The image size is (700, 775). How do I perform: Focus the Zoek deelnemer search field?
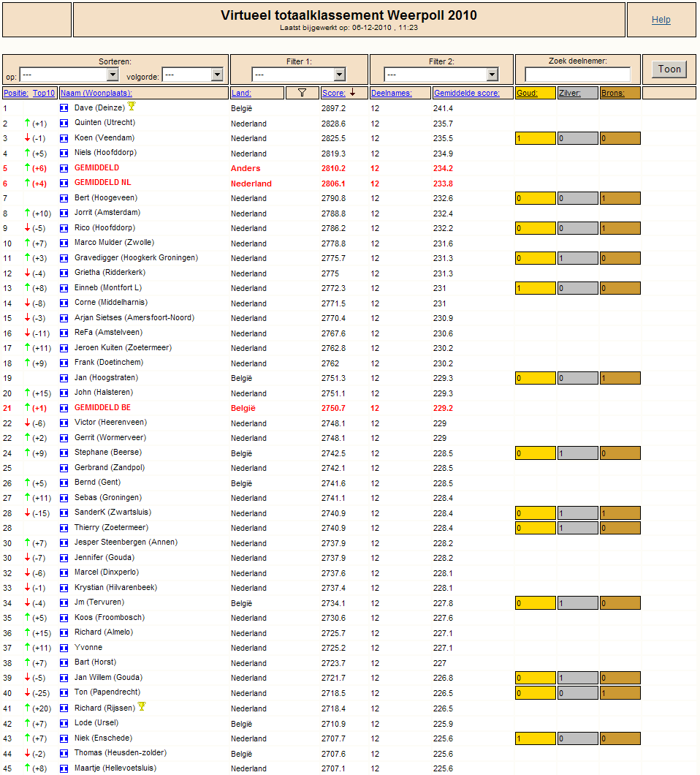point(577,74)
